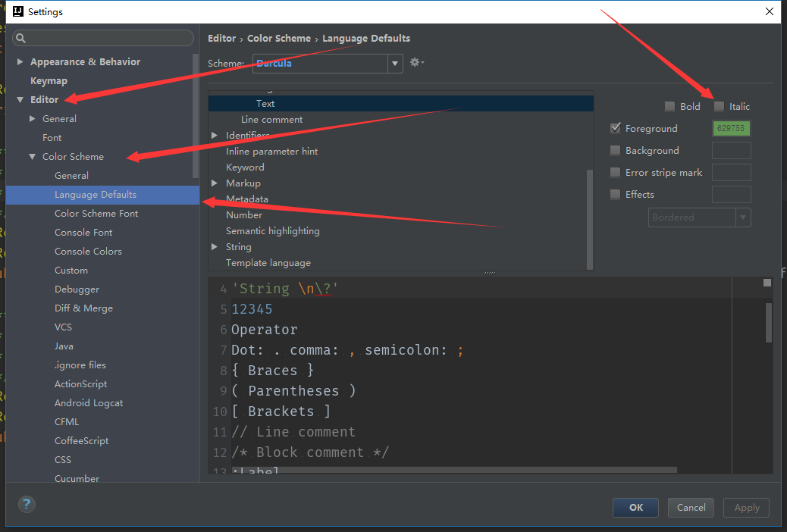The image size is (787, 532).
Task: Open Foreground color swatch 629755
Action: click(732, 129)
